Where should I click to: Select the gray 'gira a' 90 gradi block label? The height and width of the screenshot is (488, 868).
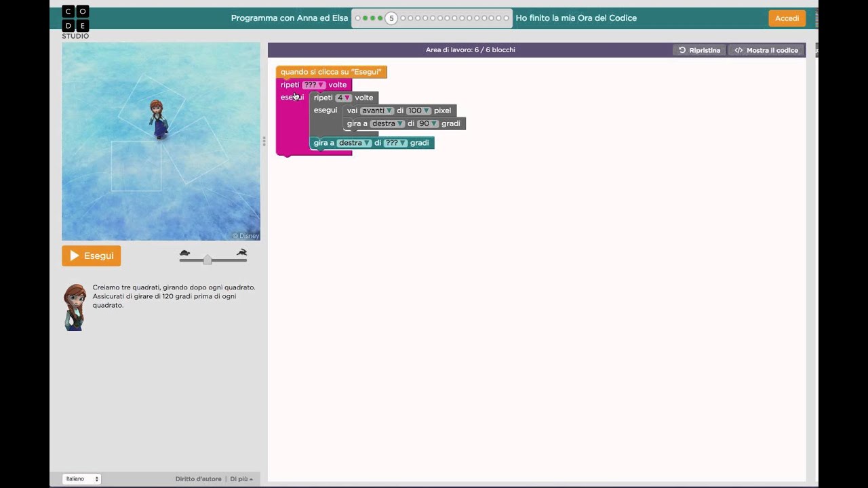(357, 123)
